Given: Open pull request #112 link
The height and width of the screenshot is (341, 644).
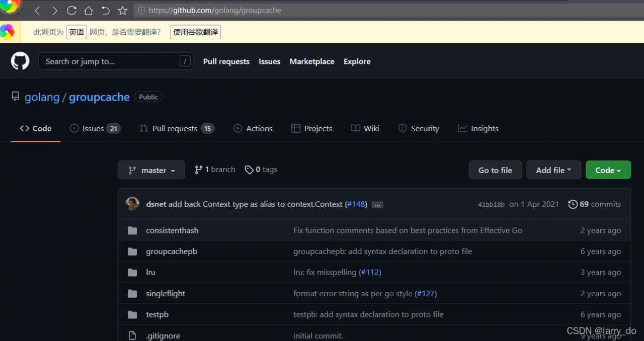Looking at the screenshot, I should point(370,272).
